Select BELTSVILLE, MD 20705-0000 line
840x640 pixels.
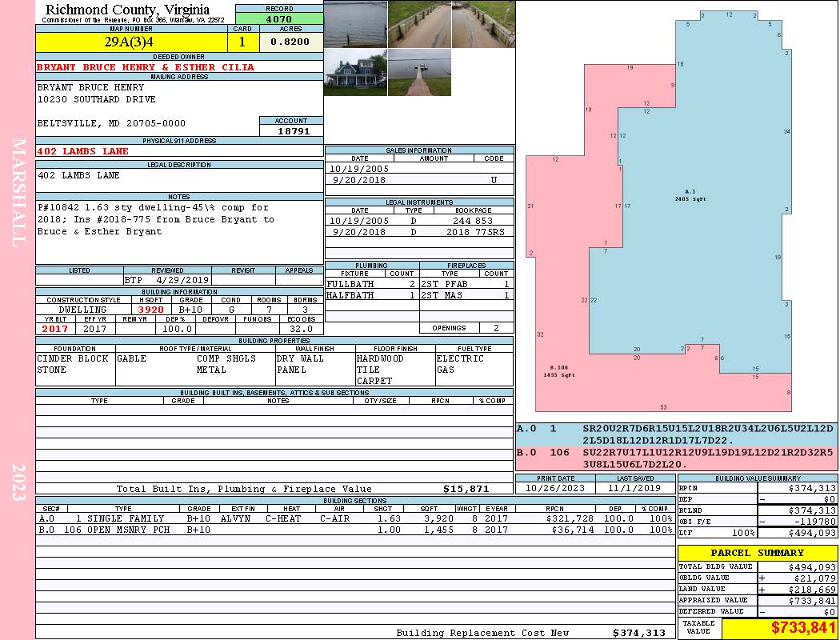tap(111, 123)
